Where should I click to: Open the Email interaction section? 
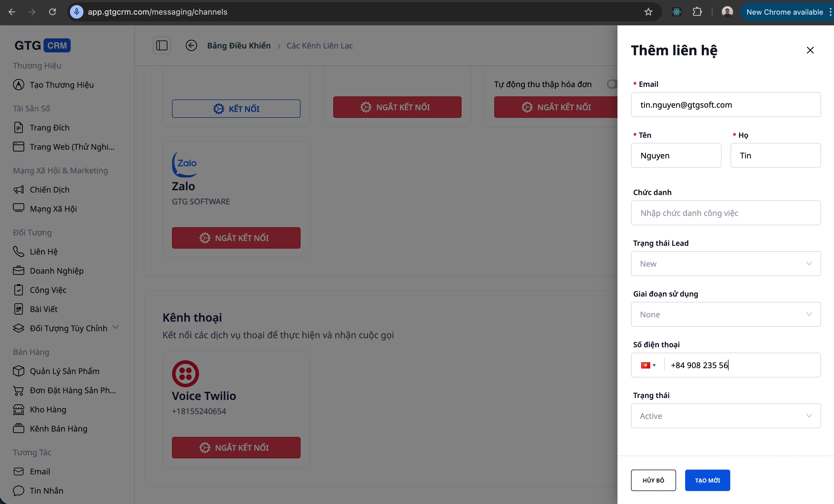pyautogui.click(x=39, y=472)
